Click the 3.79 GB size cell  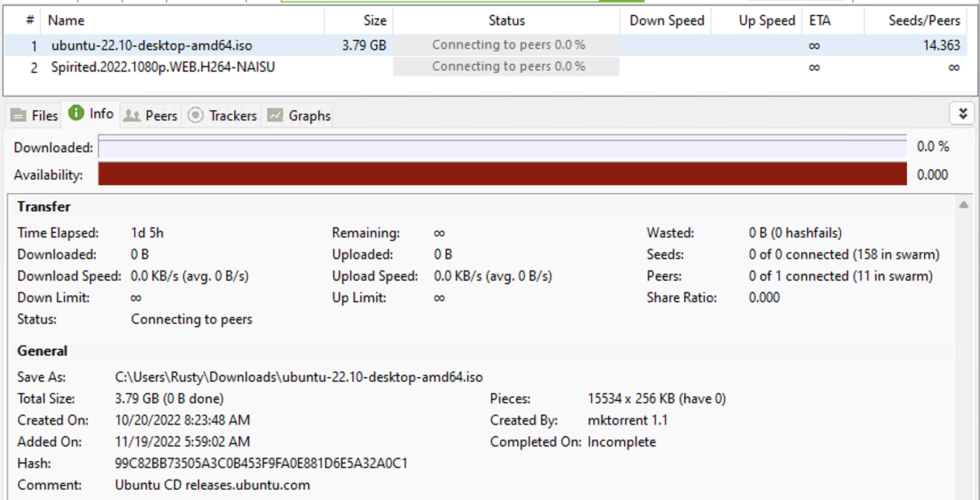coord(364,45)
